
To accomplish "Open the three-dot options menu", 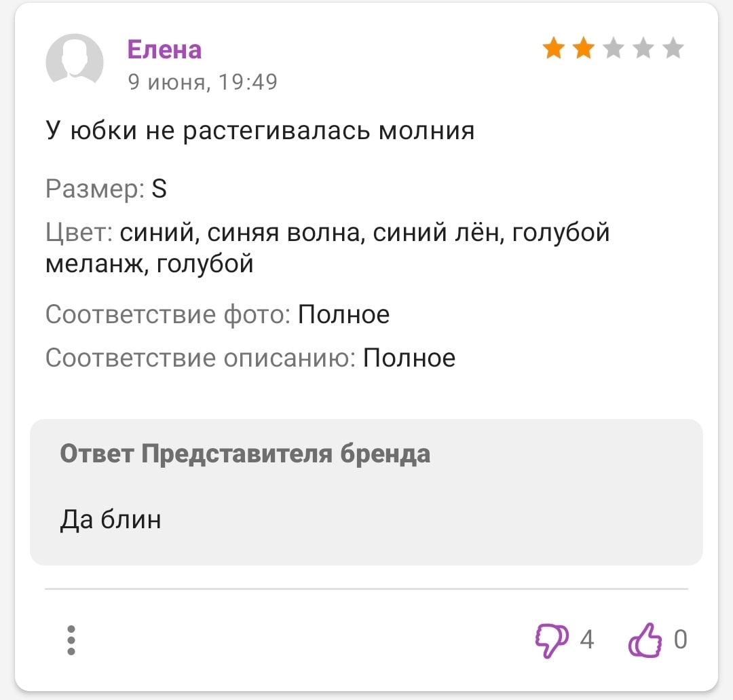I will [x=71, y=640].
